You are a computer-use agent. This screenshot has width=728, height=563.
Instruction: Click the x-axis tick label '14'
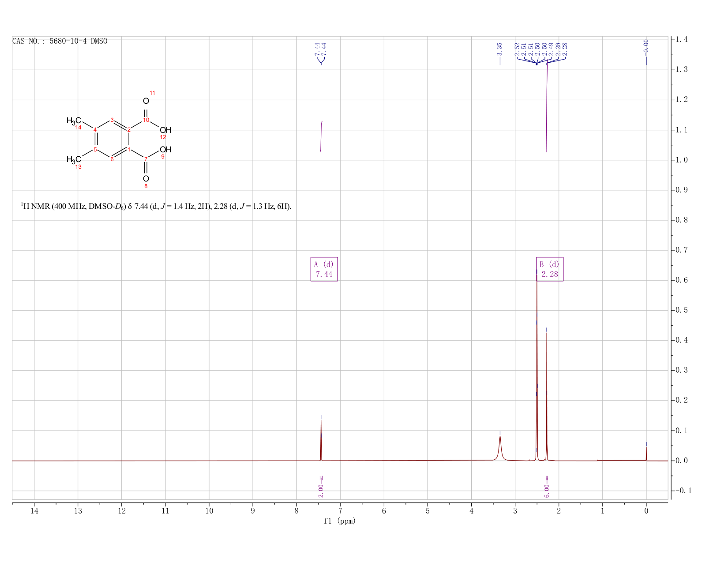point(34,511)
